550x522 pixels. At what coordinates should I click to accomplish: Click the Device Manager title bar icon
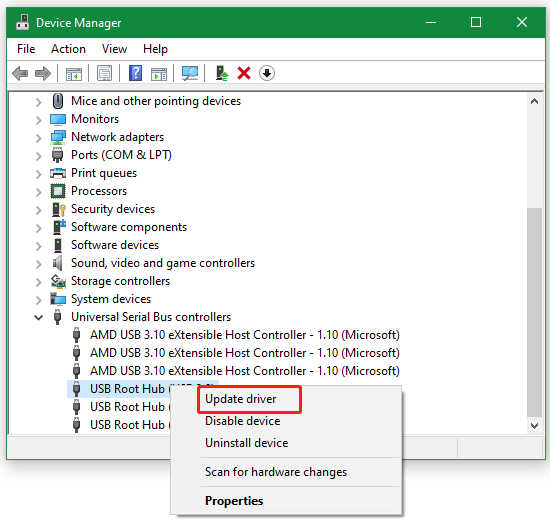coord(23,22)
